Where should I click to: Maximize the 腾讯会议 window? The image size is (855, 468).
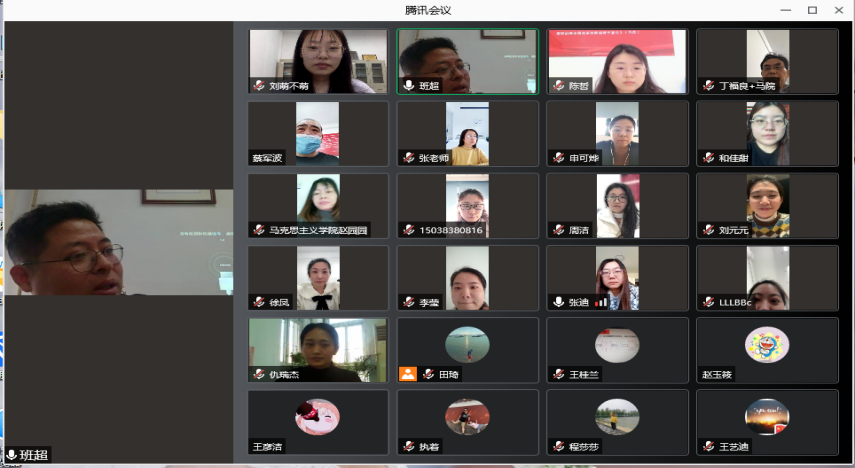pos(812,10)
